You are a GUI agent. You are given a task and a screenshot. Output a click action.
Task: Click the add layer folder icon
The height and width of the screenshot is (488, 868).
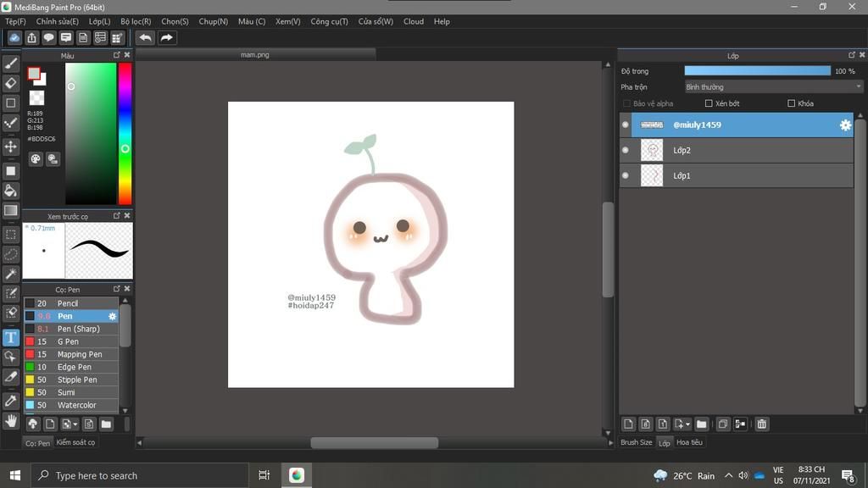[701, 424]
